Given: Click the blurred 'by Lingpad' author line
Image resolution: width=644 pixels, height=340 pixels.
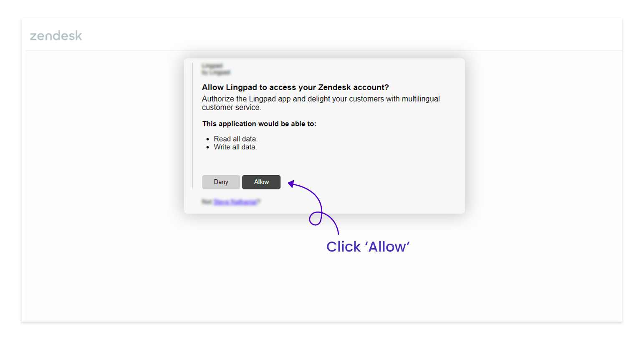Looking at the screenshot, I should 216,73.
